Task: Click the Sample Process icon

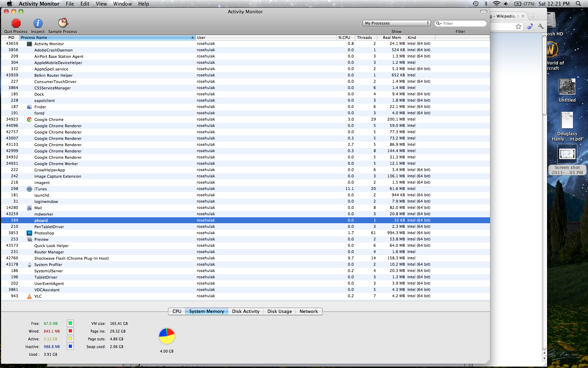Action: point(63,23)
